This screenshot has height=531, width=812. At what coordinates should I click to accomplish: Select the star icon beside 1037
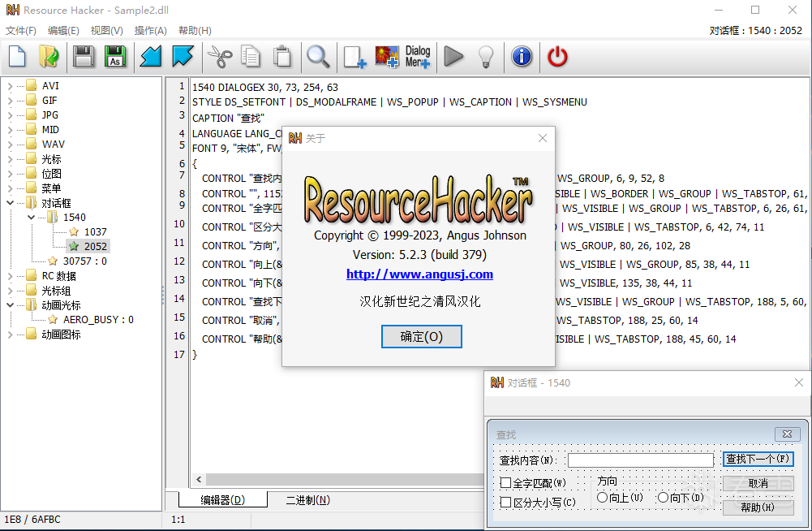74,231
